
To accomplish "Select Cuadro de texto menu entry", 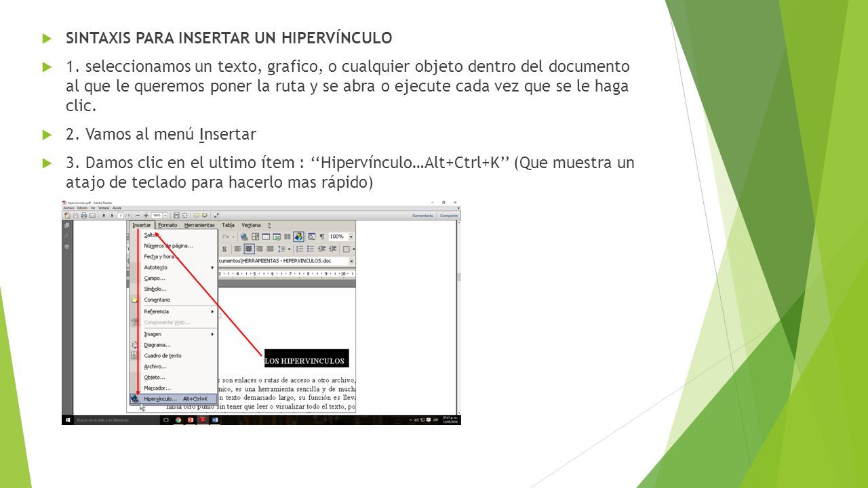I will (x=173, y=355).
